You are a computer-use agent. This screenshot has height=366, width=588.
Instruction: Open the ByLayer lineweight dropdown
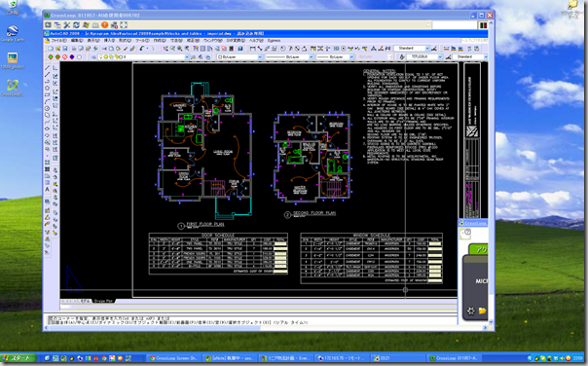(351, 57)
